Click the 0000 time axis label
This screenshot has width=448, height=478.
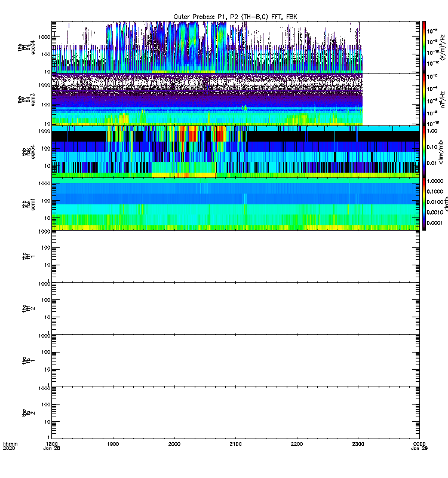(419, 444)
